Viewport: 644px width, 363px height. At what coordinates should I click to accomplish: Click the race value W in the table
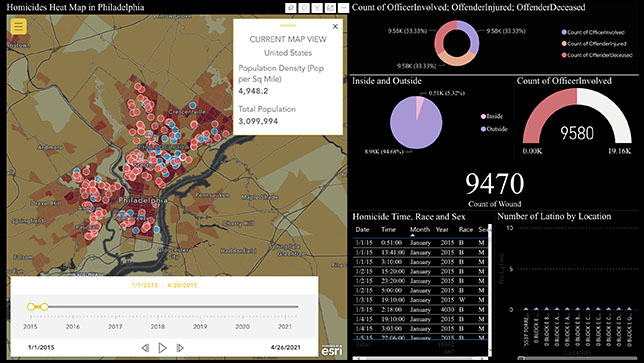[x=462, y=300]
